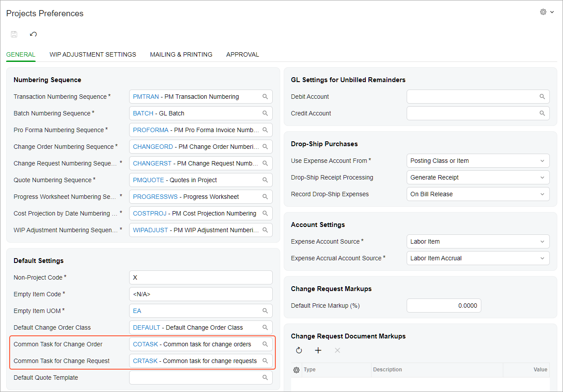Expand Record Drop-Ship Expenses dropdown
Screen dimensions: 563x392
542,194
